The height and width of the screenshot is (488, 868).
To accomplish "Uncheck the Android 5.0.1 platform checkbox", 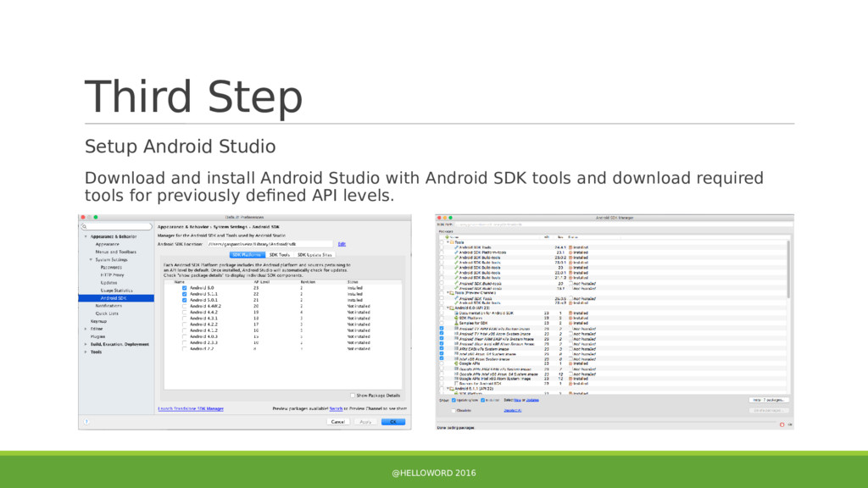I will point(184,300).
